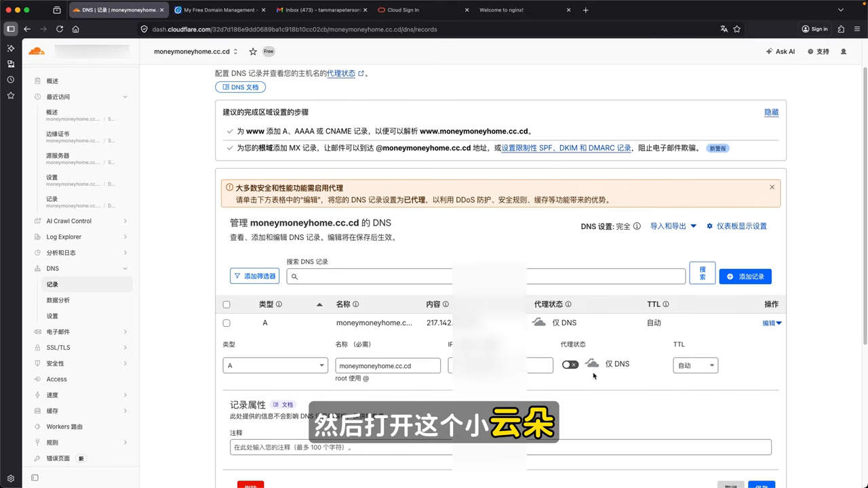The height and width of the screenshot is (488, 868).
Task: Click the info icon next to TTL column
Action: pyautogui.click(x=666, y=304)
